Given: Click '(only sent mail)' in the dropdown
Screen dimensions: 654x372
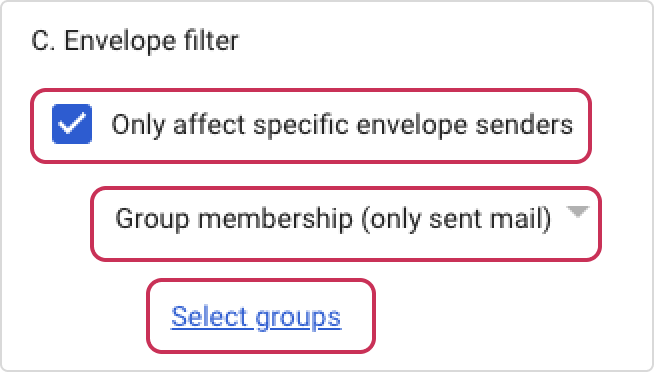Looking at the screenshot, I should pyautogui.click(x=456, y=219).
